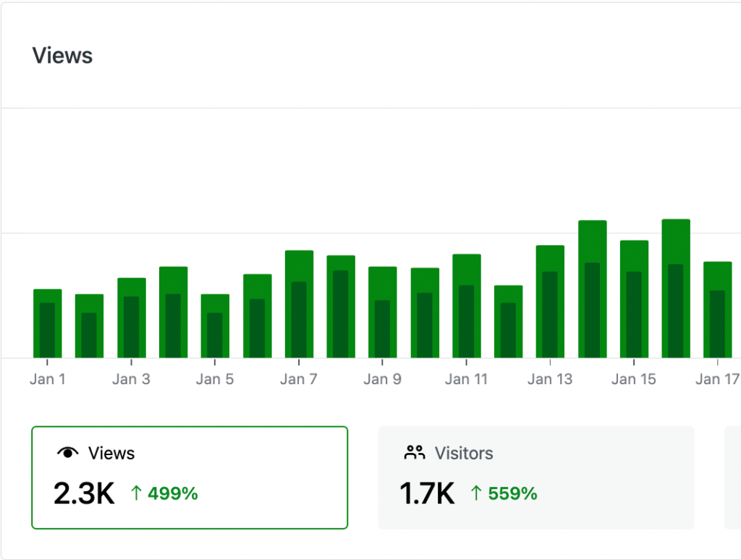Click the Jan 15 bar in chart
Screen dimensions: 741x560
[634, 299]
